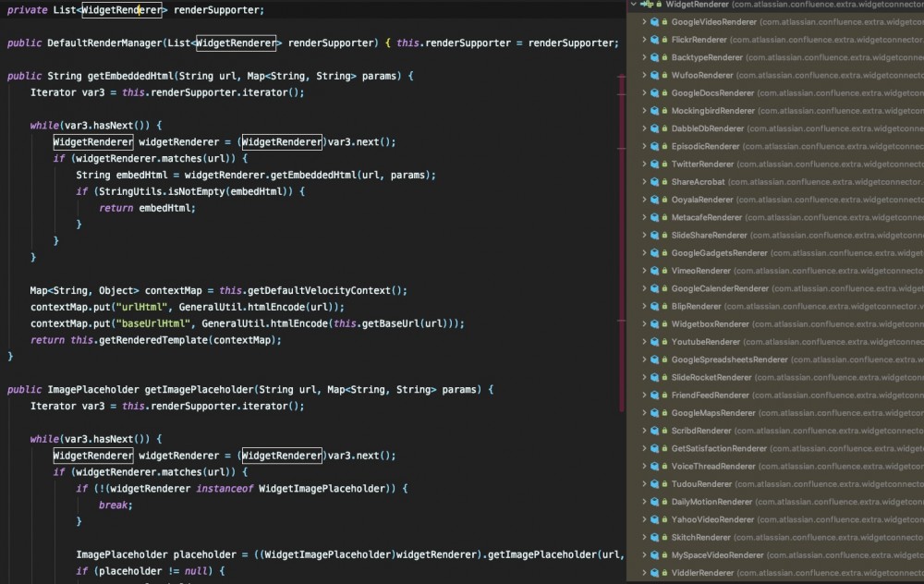
Task: Click the class icon beside GoogleMapsRenderer
Action: [653, 412]
